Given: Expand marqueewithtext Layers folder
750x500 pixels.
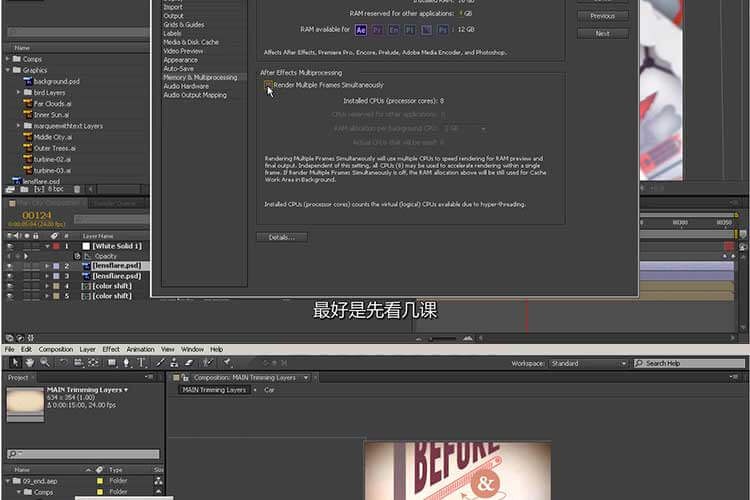Looking at the screenshot, I should click(19, 126).
